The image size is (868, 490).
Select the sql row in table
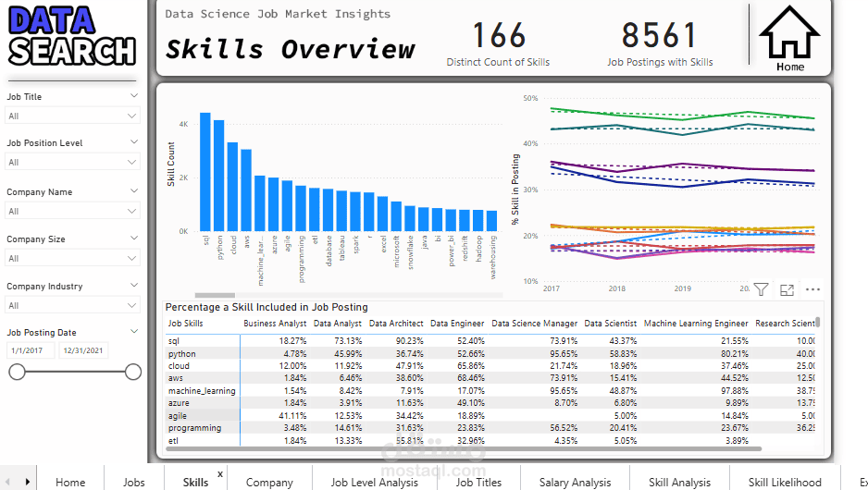pos(490,341)
